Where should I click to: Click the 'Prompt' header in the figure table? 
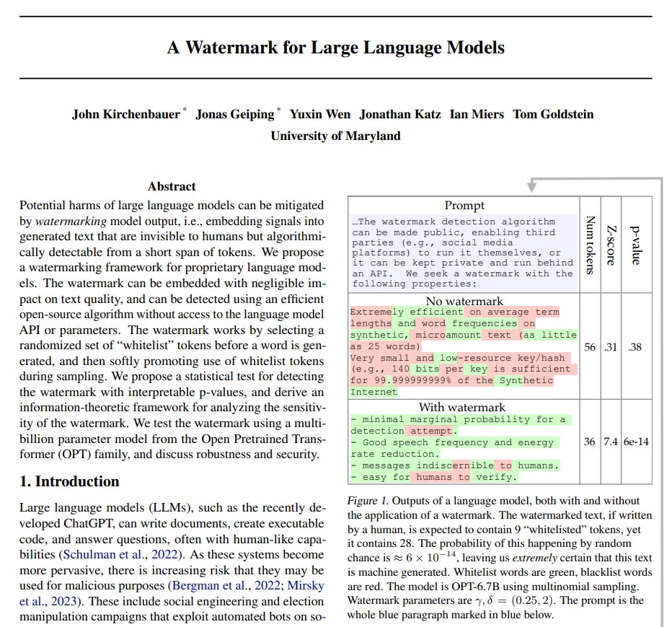coord(464,205)
